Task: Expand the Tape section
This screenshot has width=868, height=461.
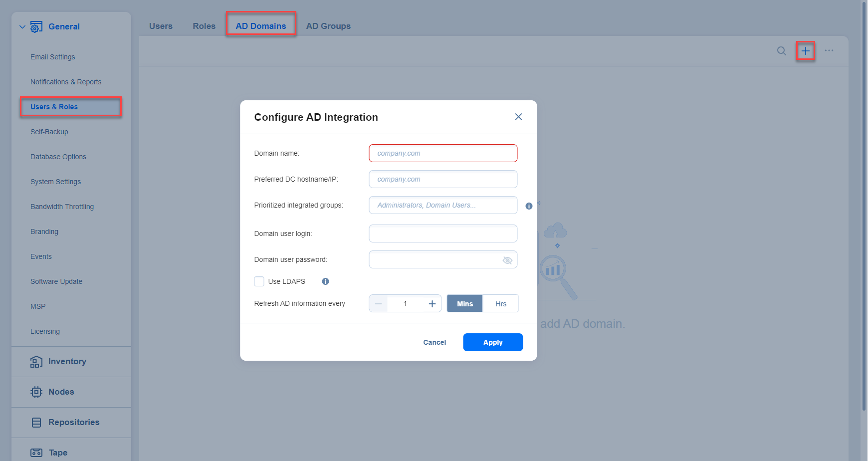Action: (x=57, y=452)
